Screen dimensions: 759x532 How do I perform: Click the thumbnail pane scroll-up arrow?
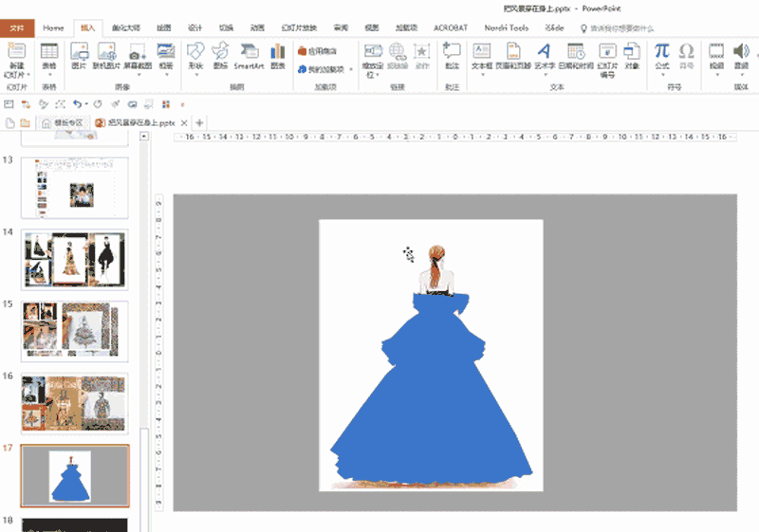click(144, 137)
